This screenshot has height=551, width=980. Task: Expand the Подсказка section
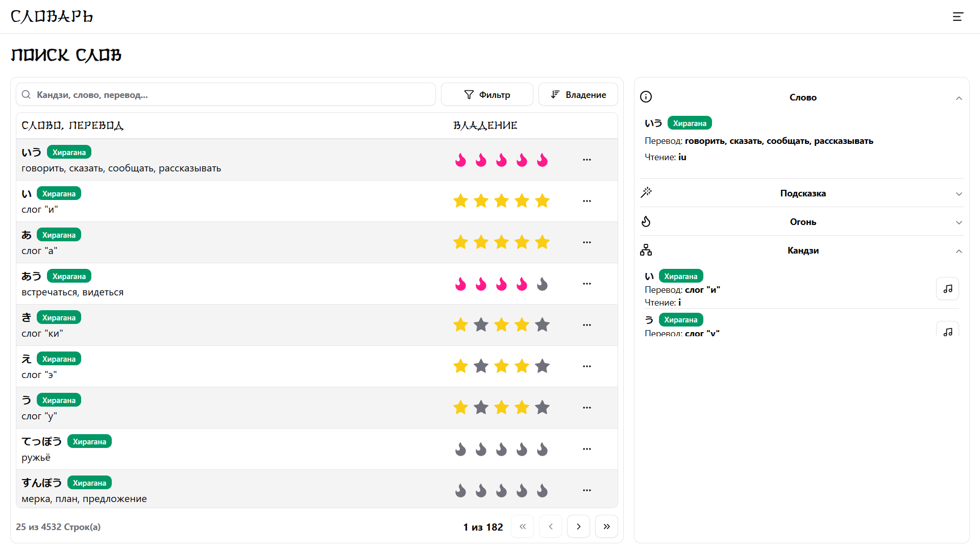click(959, 194)
